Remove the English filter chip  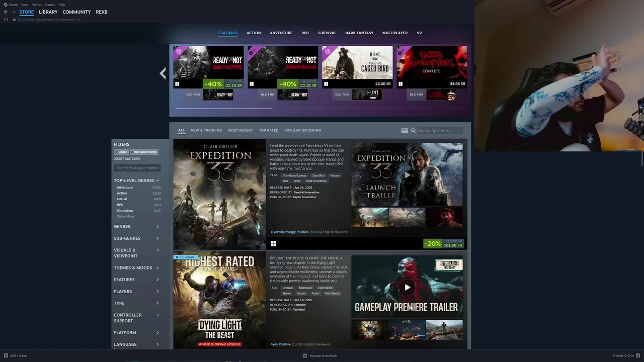(121, 152)
